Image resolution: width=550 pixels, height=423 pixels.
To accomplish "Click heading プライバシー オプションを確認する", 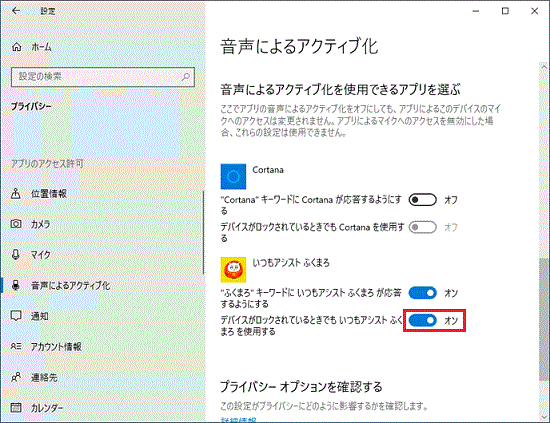I will pyautogui.click(x=301, y=387).
